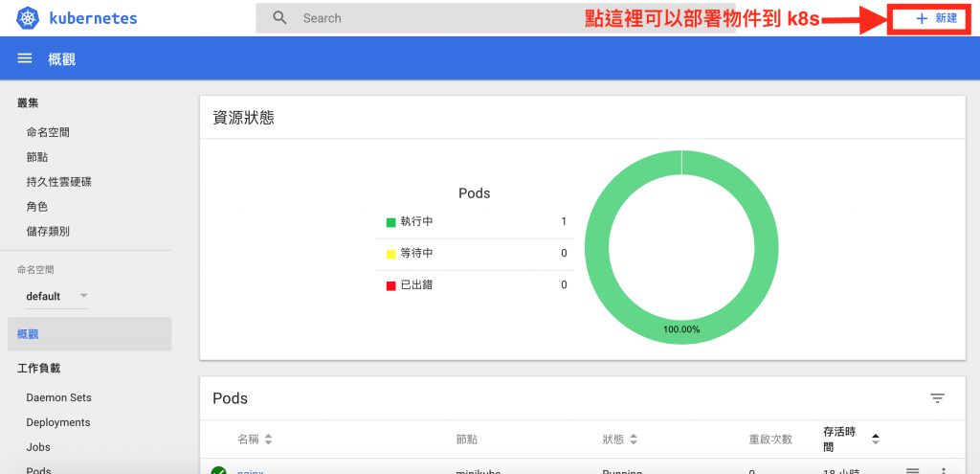This screenshot has height=474, width=980.
Task: Open Daemon Sets in the sidebar
Action: point(58,397)
